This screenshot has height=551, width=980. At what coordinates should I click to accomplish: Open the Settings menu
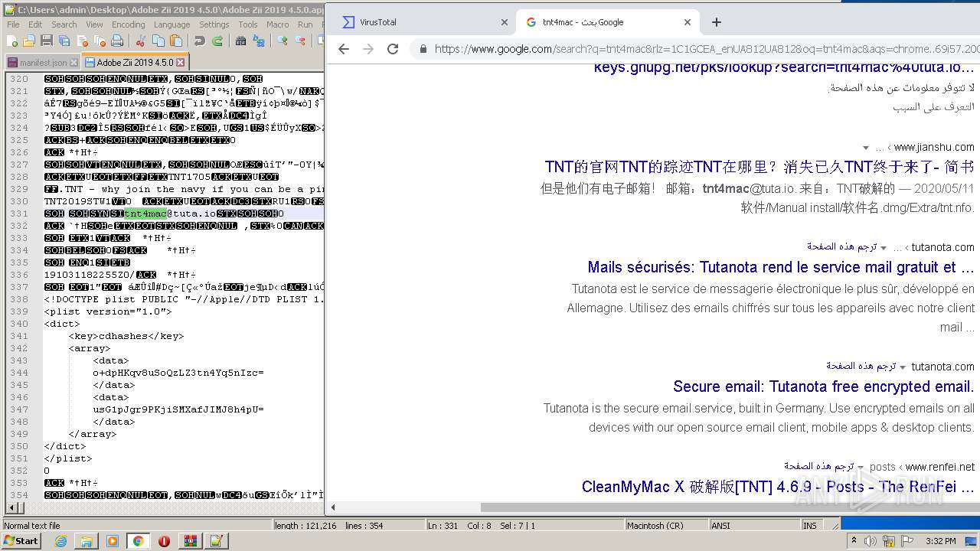click(214, 24)
